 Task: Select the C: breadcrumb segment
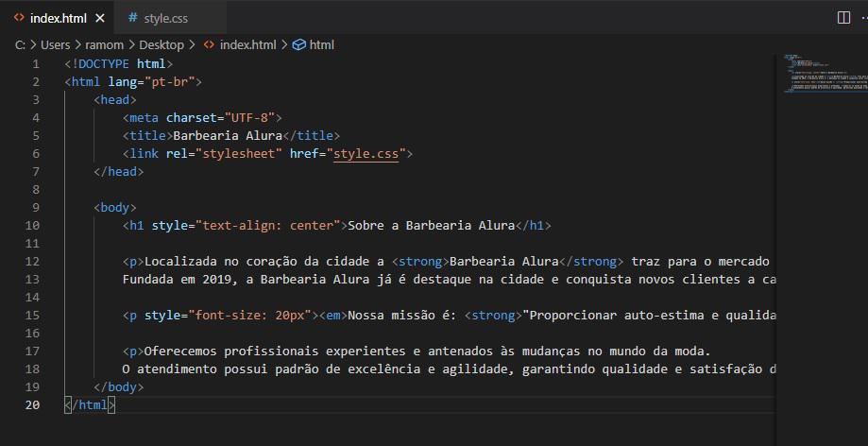21,44
